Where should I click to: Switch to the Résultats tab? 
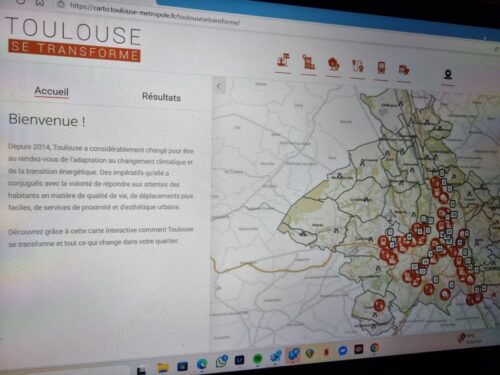pos(161,97)
